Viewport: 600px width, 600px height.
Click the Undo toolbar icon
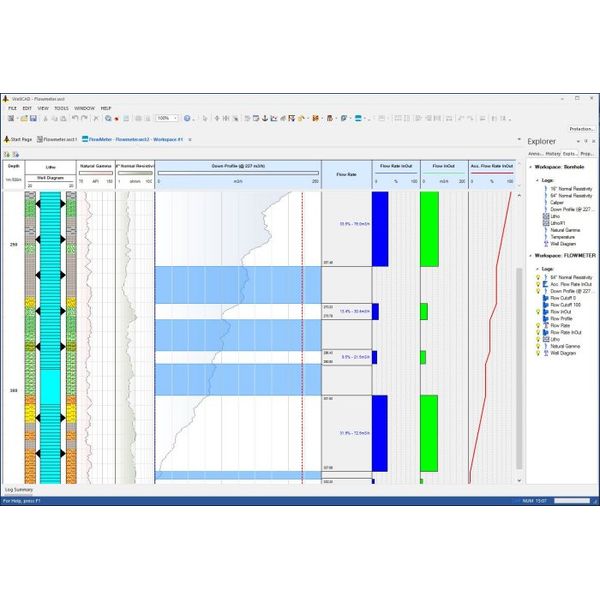[x=76, y=118]
